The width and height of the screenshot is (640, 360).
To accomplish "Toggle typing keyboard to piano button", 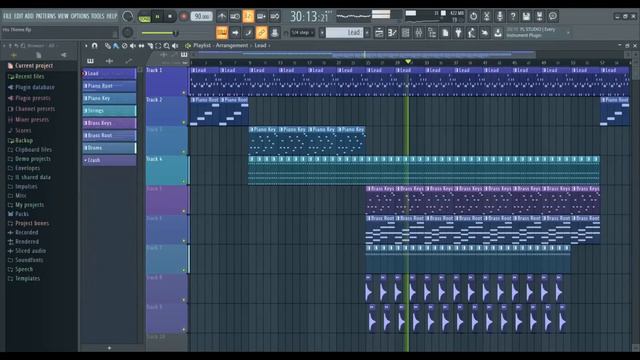I will coord(222,32).
